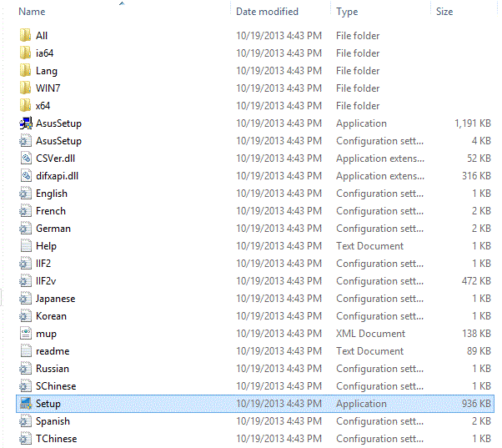Click the Help text document icon
Screen dimensions: 502x448
pos(26,245)
